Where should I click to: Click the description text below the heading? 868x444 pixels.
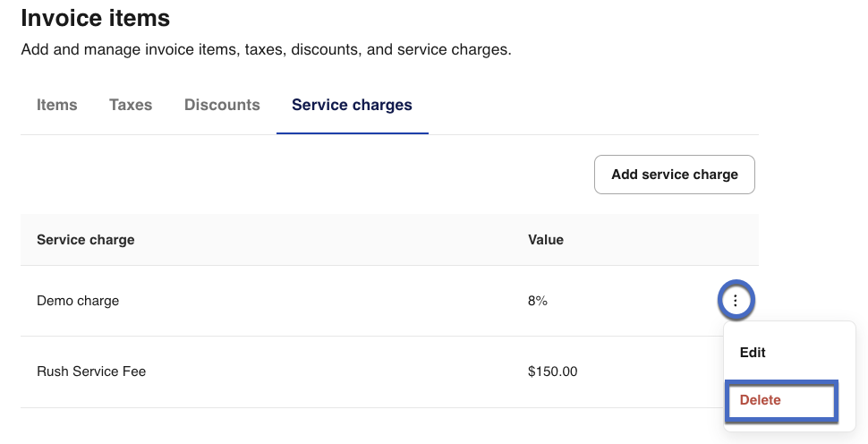tap(266, 50)
